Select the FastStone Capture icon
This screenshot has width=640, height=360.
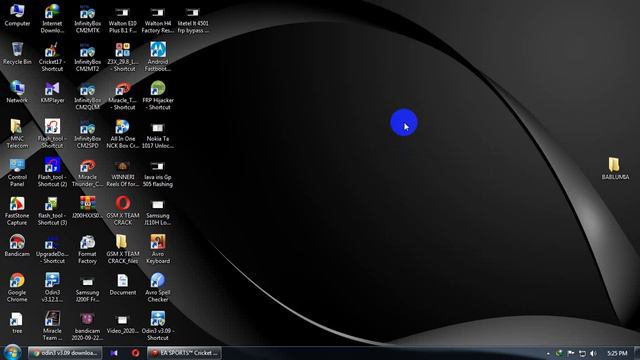[17, 211]
